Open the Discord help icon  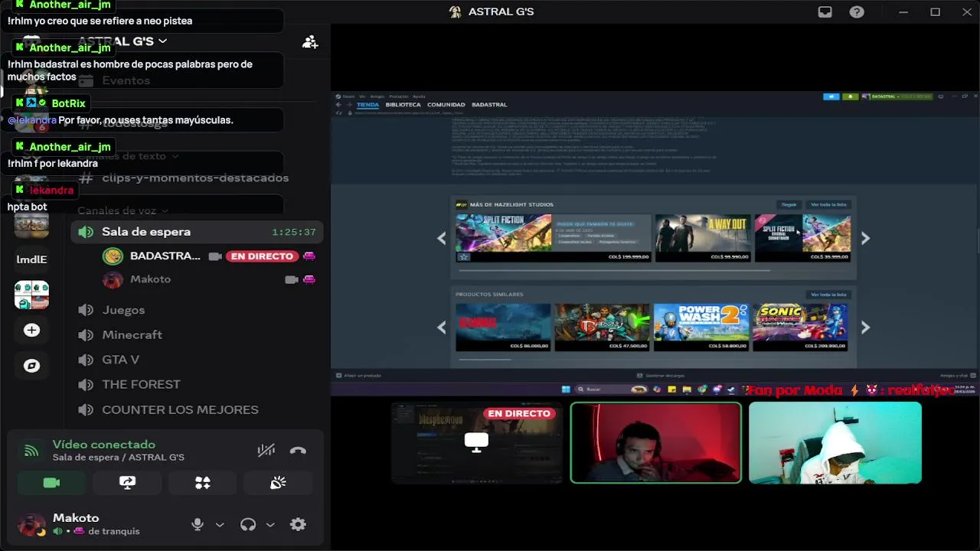point(857,11)
